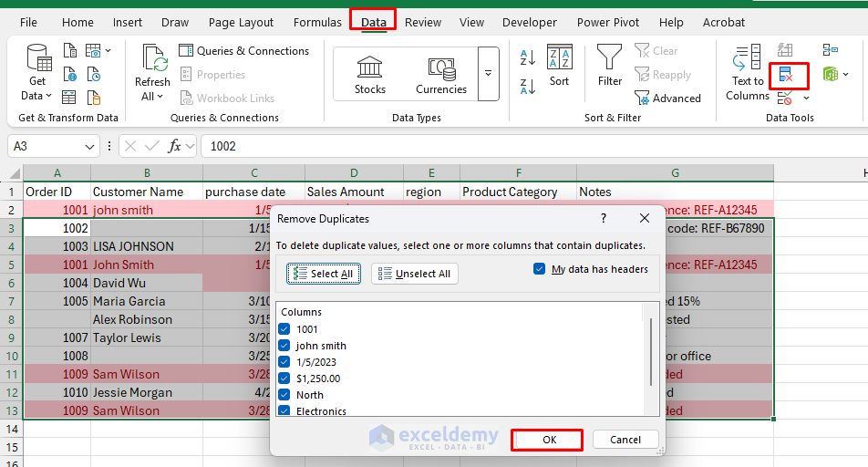The width and height of the screenshot is (868, 467).
Task: Open the custom Sort dialog
Action: tap(559, 66)
